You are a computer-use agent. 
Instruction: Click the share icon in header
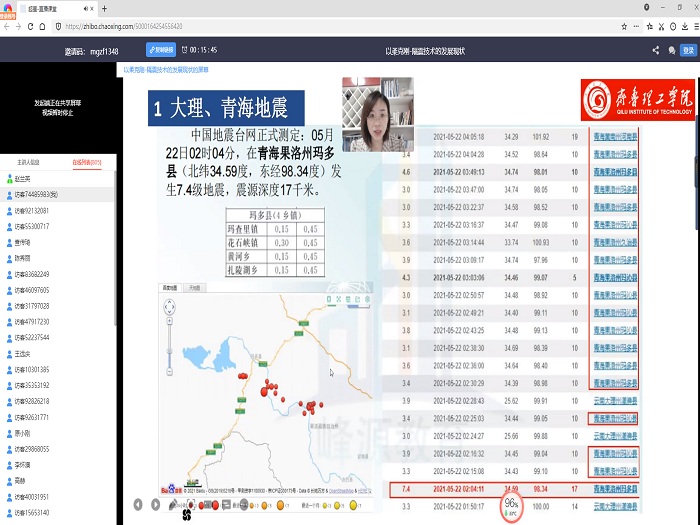656,49
